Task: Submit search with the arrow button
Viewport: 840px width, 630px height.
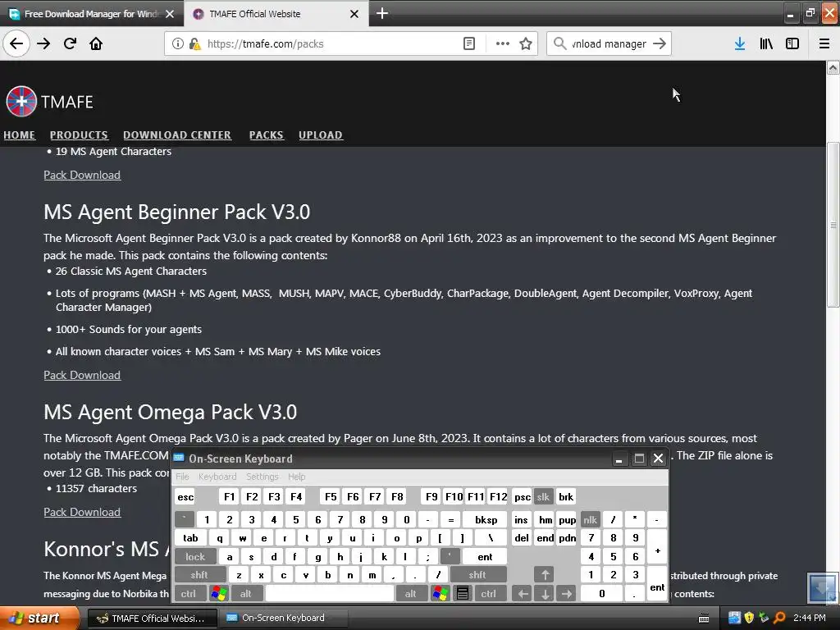Action: point(660,43)
